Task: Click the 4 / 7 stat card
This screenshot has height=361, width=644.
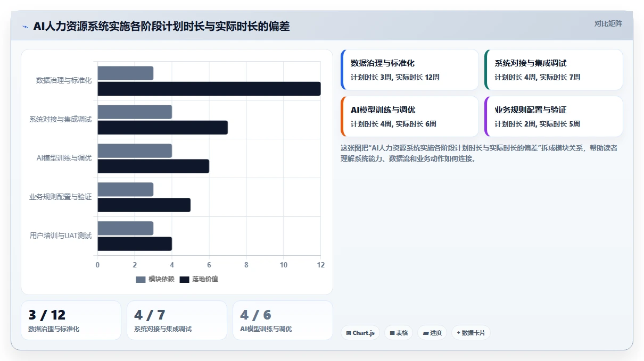Action: coord(177,321)
